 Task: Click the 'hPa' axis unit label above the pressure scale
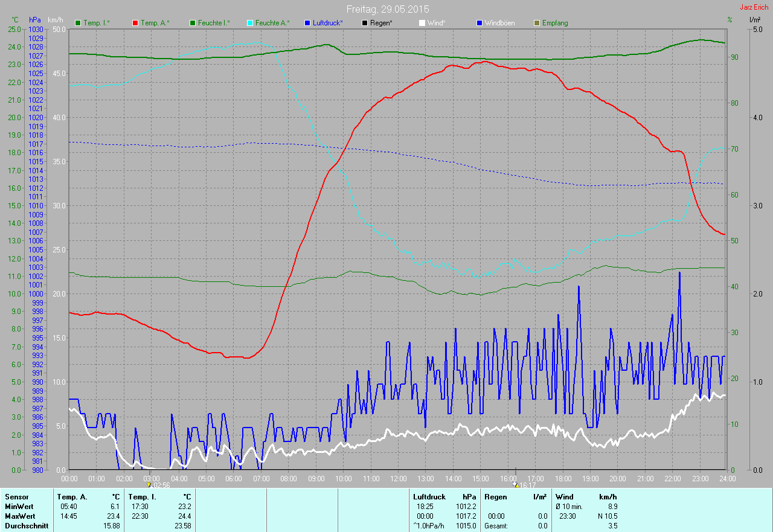(35, 20)
